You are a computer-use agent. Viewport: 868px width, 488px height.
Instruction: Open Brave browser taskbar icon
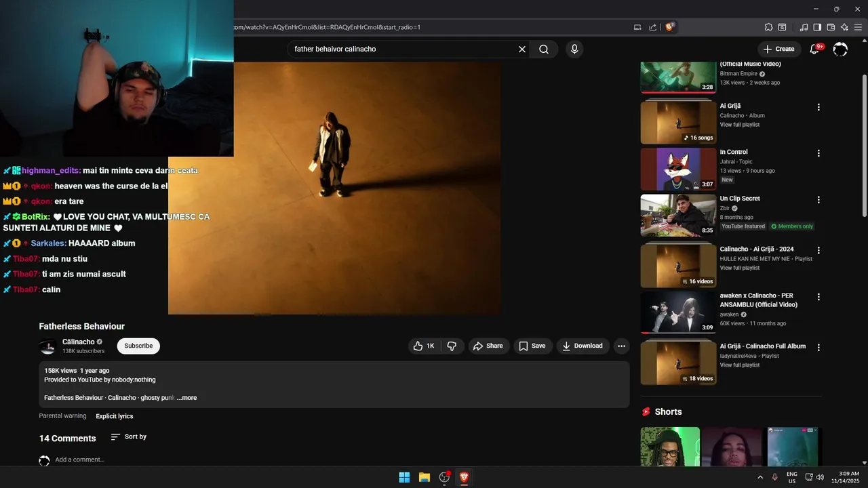(465, 477)
